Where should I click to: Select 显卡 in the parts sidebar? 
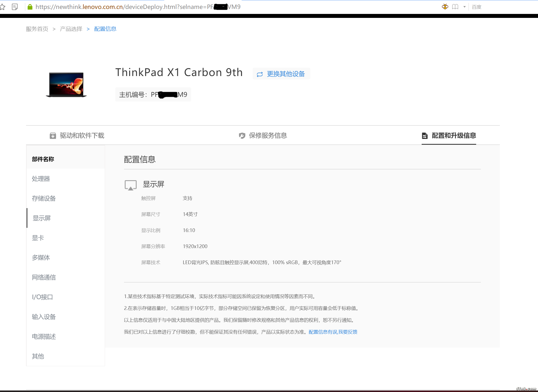pyautogui.click(x=66, y=238)
